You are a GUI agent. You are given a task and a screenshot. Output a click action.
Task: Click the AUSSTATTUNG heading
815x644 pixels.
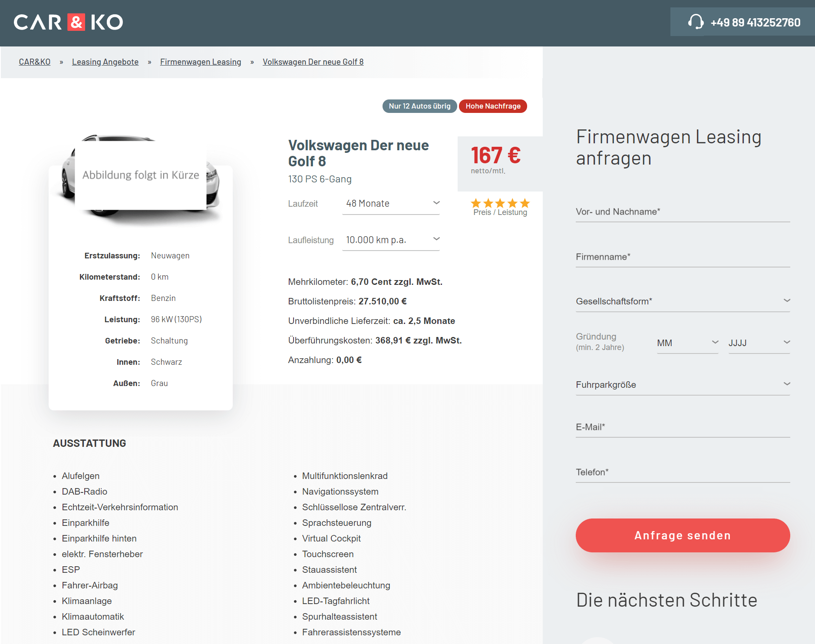89,443
